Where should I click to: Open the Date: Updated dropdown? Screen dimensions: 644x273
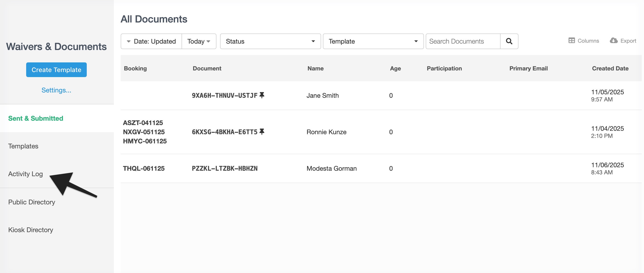[151, 41]
